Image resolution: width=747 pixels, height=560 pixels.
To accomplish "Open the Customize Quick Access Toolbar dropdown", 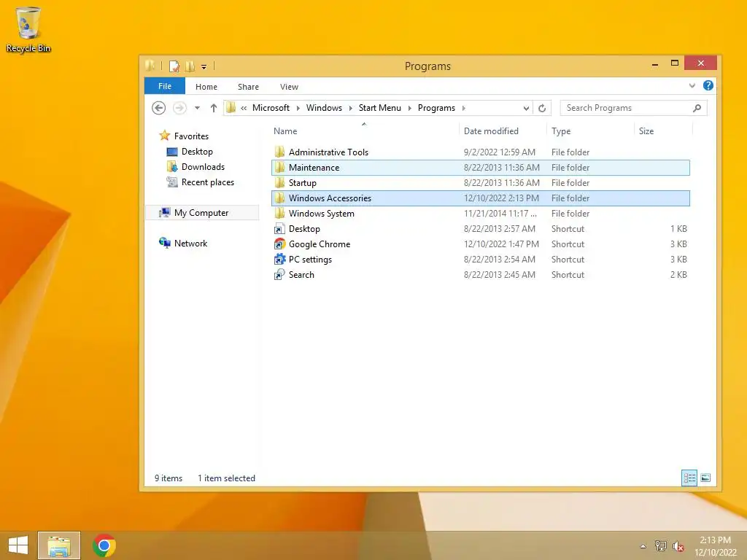I will 204,66.
